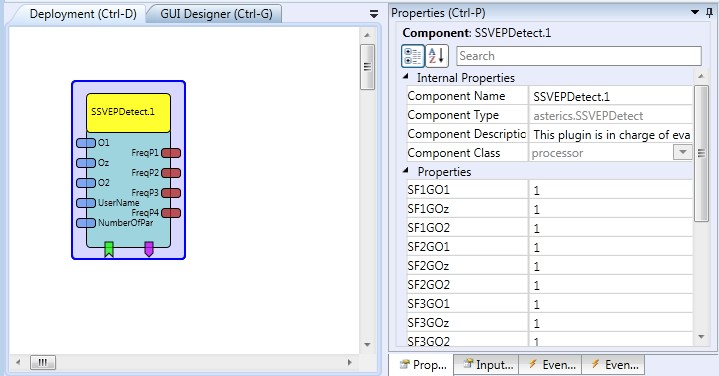The width and height of the screenshot is (719, 376).
Task: Click the UserName input port
Action: pos(86,203)
